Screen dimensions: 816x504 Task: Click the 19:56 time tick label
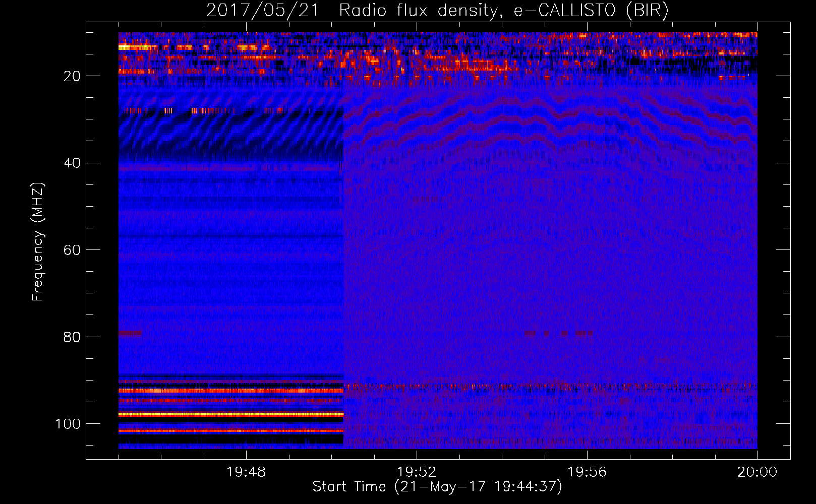(x=587, y=472)
